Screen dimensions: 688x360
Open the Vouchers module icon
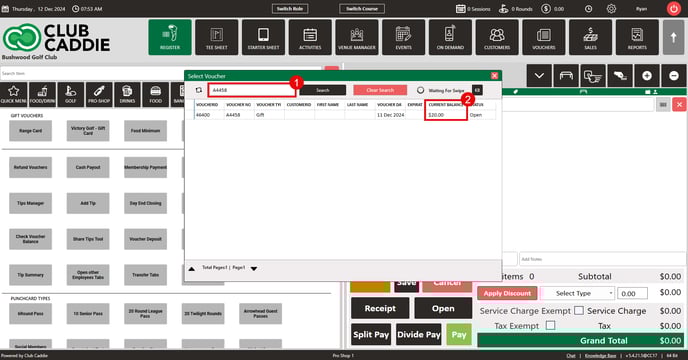click(x=544, y=37)
